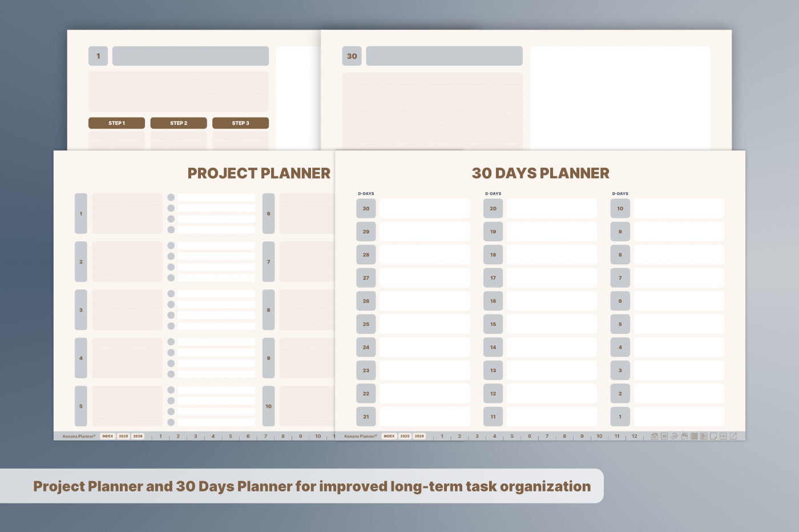799x532 pixels.
Task: Go to 2026 tab on 30 Days Planner page
Action: point(419,436)
